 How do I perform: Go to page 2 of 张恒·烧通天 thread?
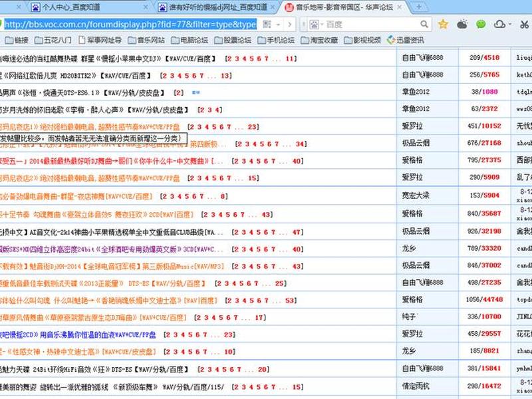tap(178, 92)
